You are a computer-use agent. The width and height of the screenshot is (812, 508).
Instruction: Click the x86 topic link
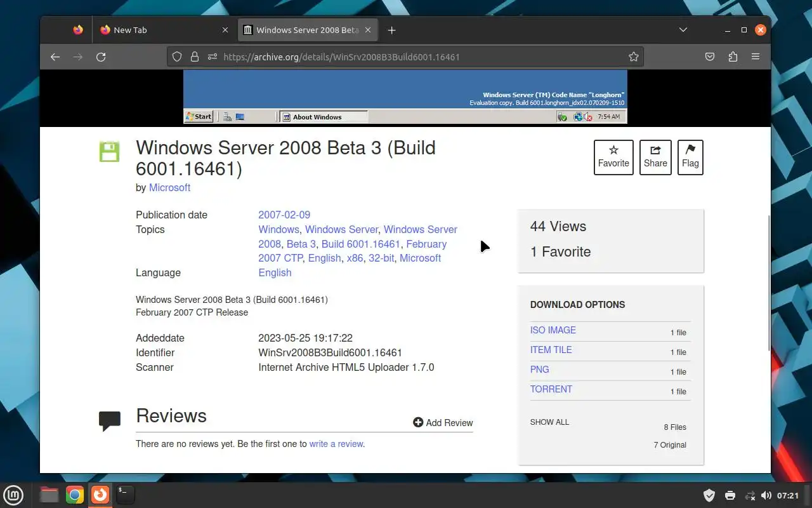(x=355, y=258)
